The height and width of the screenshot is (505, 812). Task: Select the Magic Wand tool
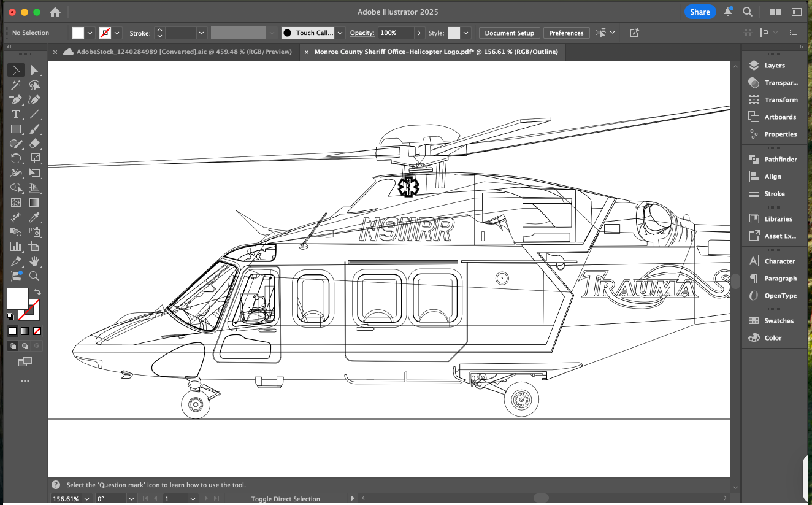[16, 85]
